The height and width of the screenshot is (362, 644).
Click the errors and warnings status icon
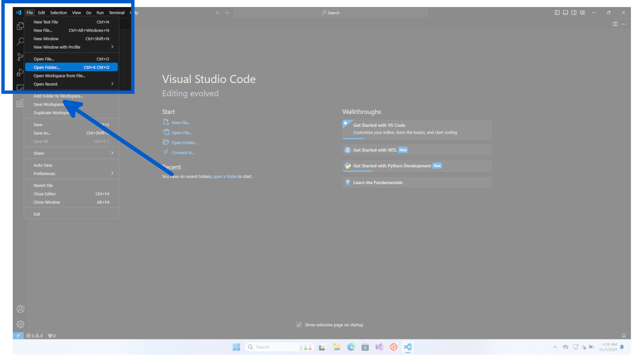(35, 335)
